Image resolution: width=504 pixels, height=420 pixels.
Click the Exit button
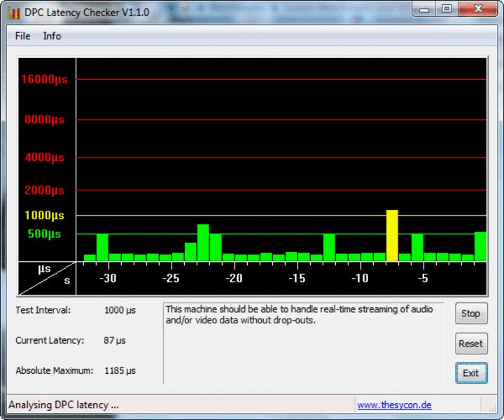coord(471,373)
